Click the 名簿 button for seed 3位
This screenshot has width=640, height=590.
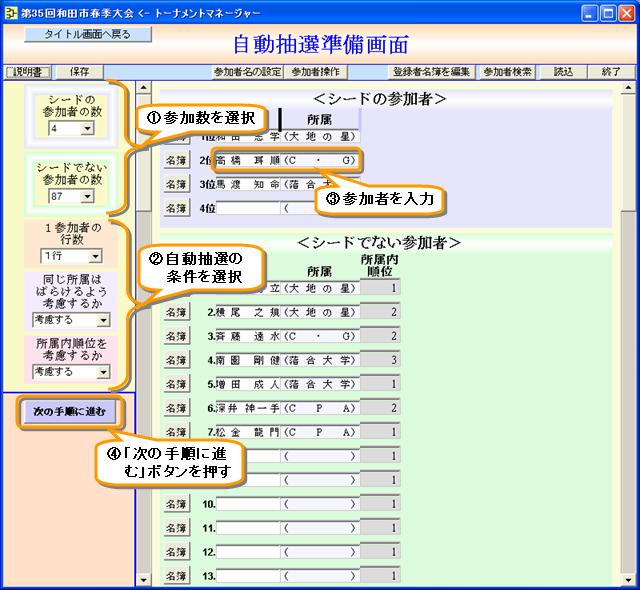click(x=176, y=185)
